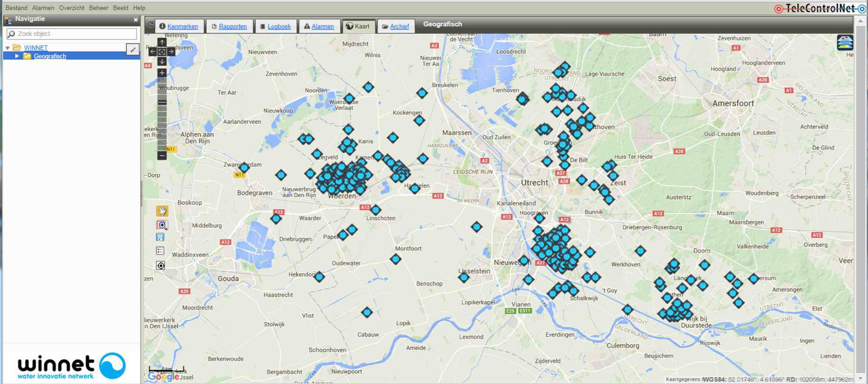Click the locate target crosshair icon

(161, 266)
